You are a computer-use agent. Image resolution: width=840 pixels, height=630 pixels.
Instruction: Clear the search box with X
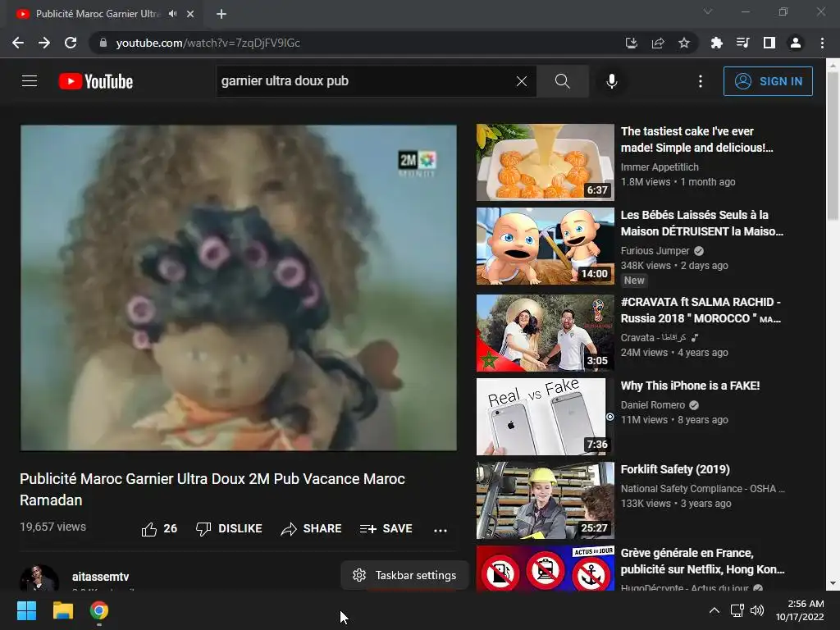tap(521, 81)
